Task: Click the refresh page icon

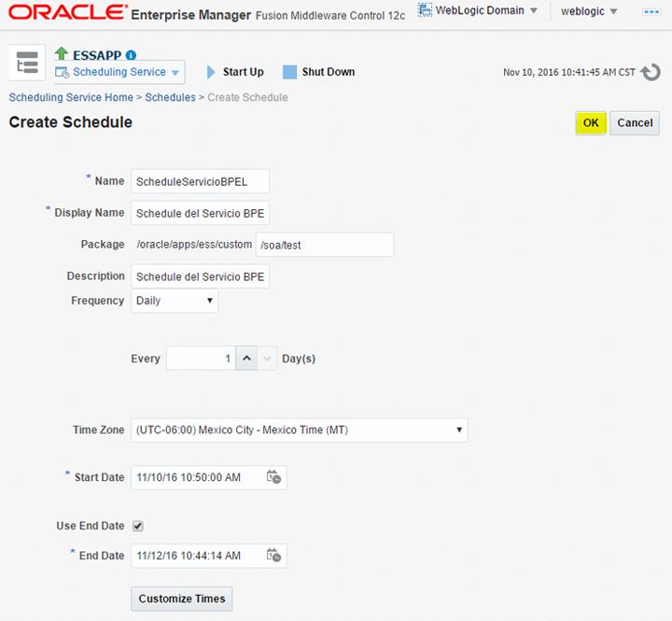Action: point(651,72)
